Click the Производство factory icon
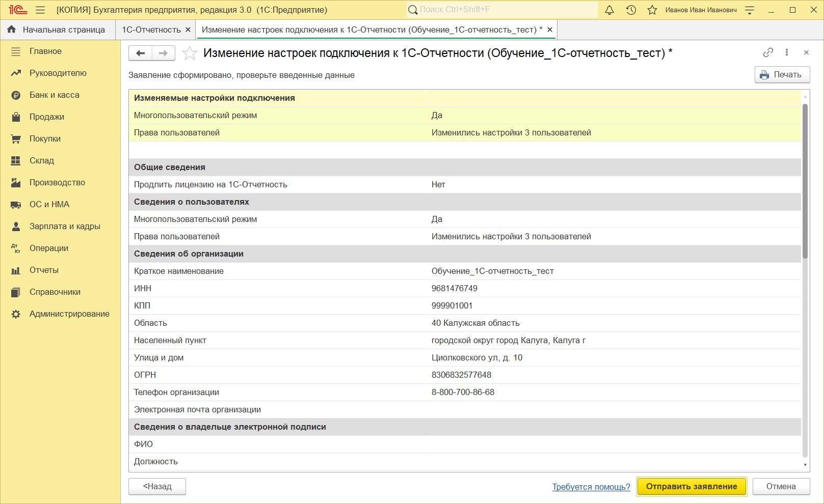The height and width of the screenshot is (504, 824). point(16,183)
